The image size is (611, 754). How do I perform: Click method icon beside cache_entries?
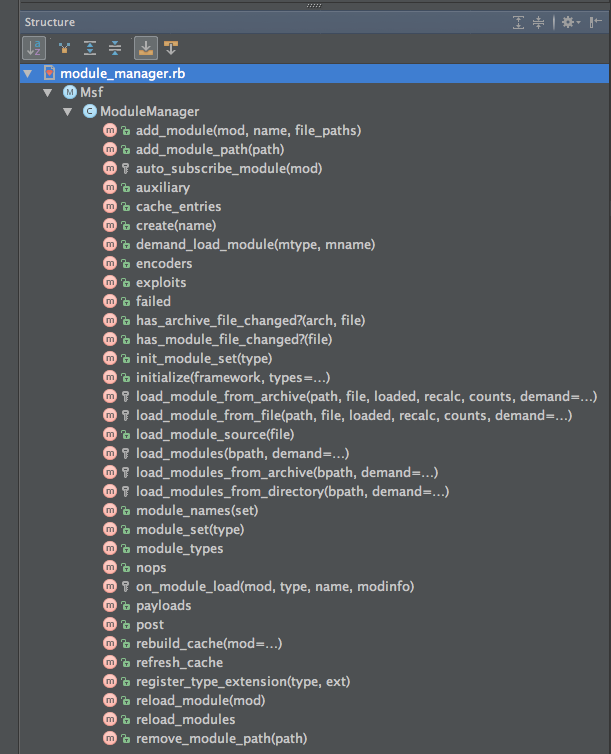pyautogui.click(x=110, y=206)
